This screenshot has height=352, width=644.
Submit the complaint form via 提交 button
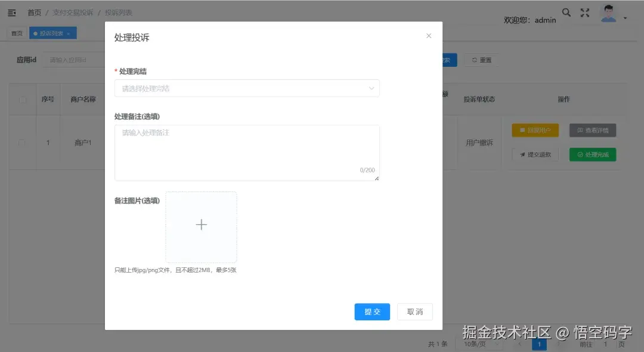coord(372,311)
